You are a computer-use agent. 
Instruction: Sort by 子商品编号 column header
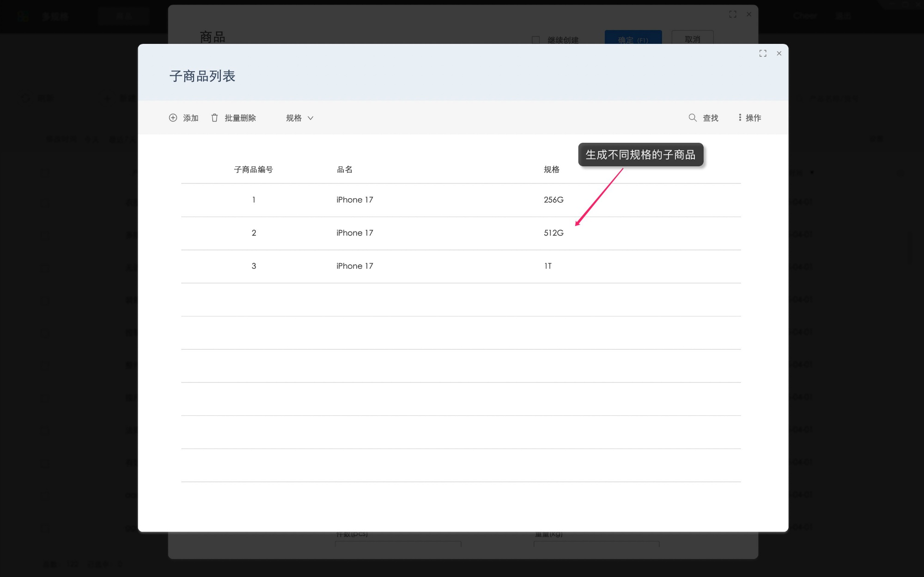(x=253, y=170)
